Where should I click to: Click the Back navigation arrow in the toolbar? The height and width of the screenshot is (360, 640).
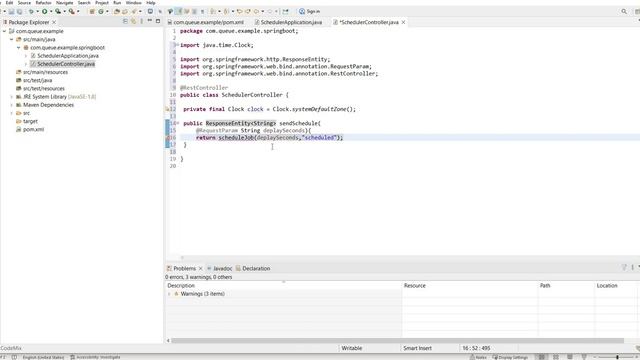tap(256, 11)
